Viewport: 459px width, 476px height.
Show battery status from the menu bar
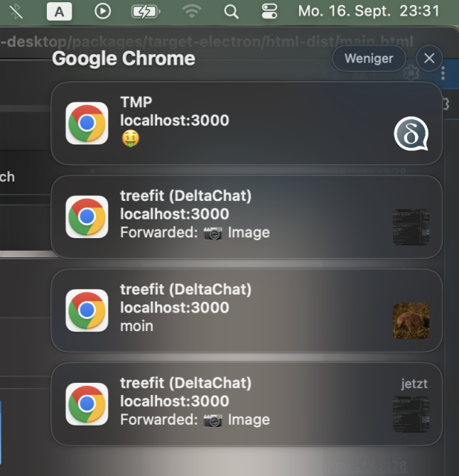click(145, 11)
